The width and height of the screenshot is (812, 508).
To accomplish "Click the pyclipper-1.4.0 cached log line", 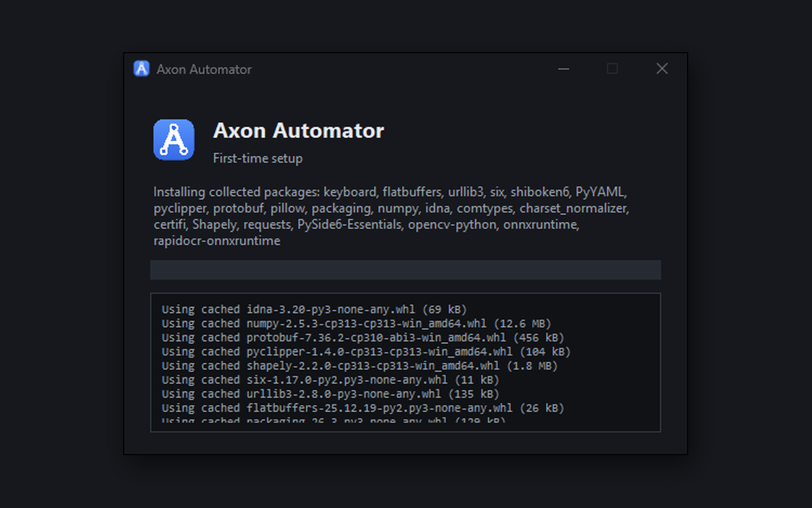I will [x=366, y=352].
